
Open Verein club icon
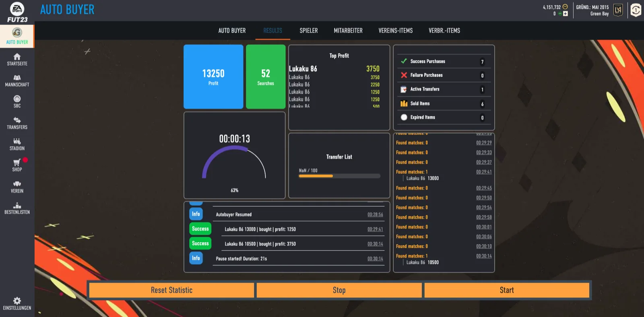tap(17, 184)
